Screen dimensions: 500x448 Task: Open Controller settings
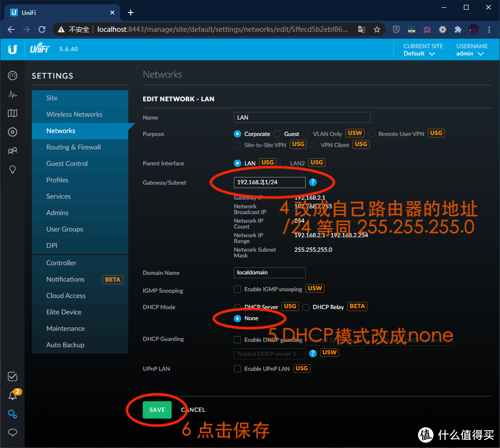coord(80,263)
